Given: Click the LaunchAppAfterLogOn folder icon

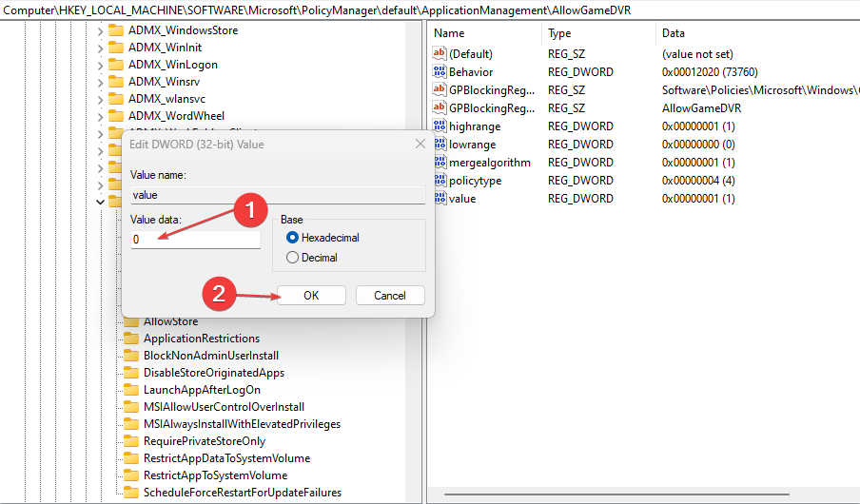Looking at the screenshot, I should pos(131,389).
